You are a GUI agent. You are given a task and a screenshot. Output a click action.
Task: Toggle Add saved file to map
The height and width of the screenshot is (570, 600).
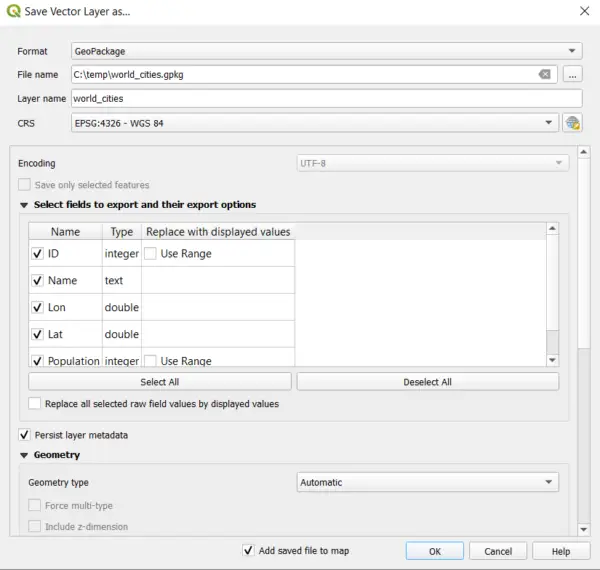coord(249,550)
